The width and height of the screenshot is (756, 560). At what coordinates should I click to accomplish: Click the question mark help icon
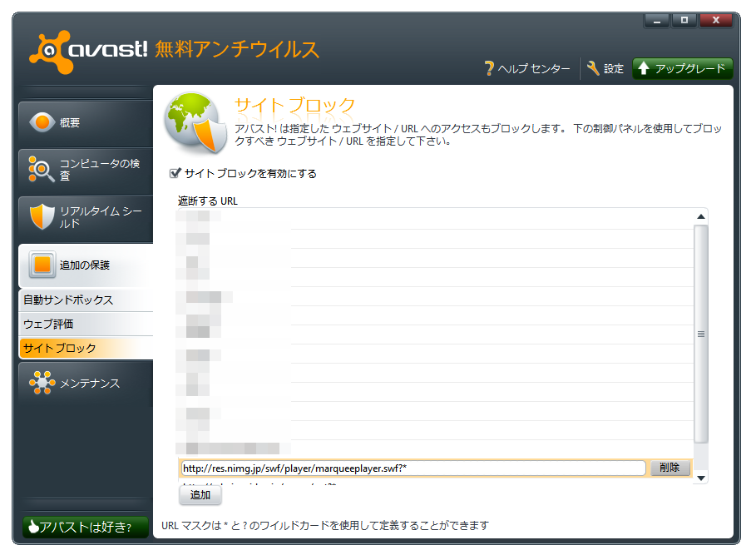pyautogui.click(x=489, y=68)
